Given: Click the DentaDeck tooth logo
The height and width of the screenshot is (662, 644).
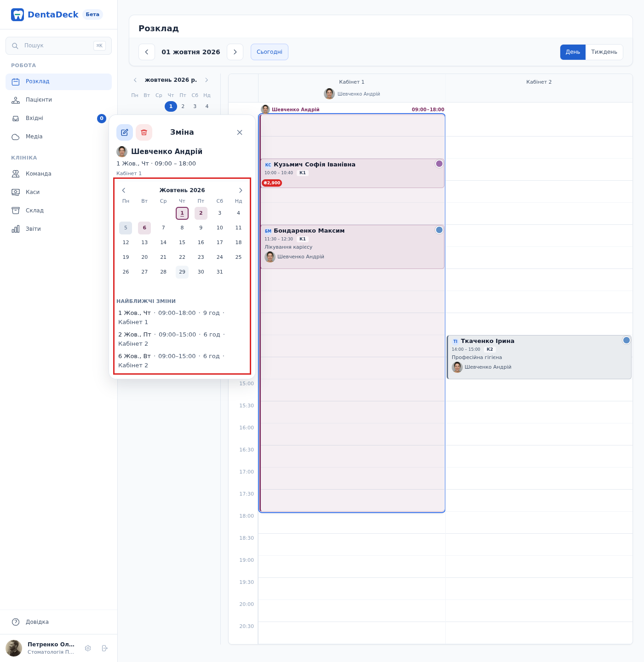Looking at the screenshot, I should click(x=17, y=15).
